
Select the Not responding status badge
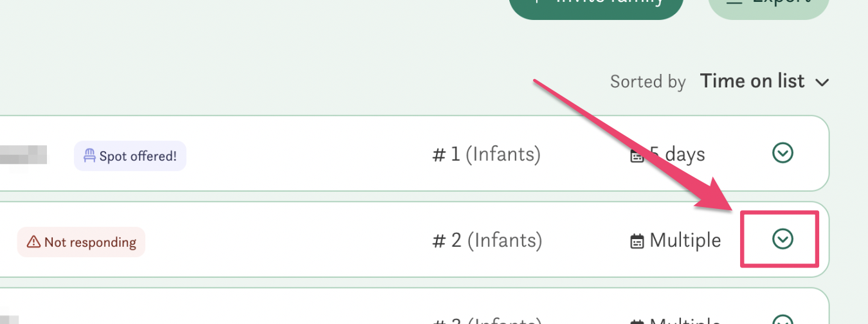click(x=82, y=242)
